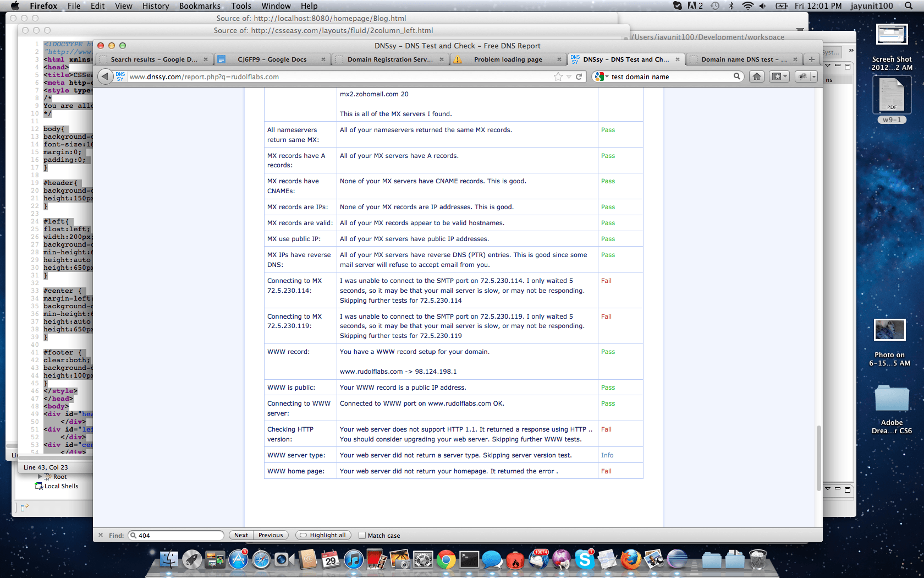The height and width of the screenshot is (578, 924).
Task: Open the Trash in the Dock
Action: coord(758,560)
